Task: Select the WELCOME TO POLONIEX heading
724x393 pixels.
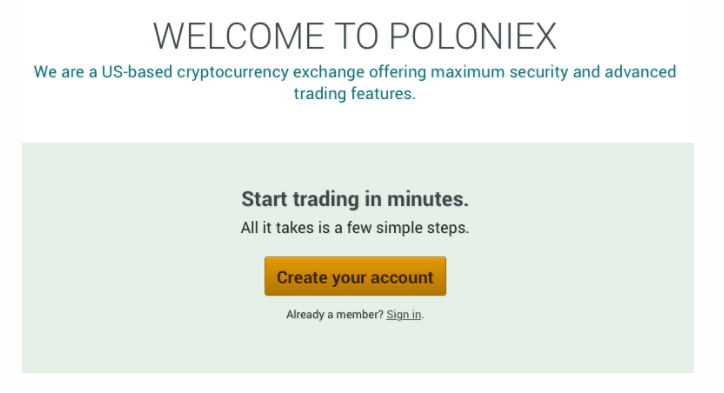Action: (x=355, y=36)
